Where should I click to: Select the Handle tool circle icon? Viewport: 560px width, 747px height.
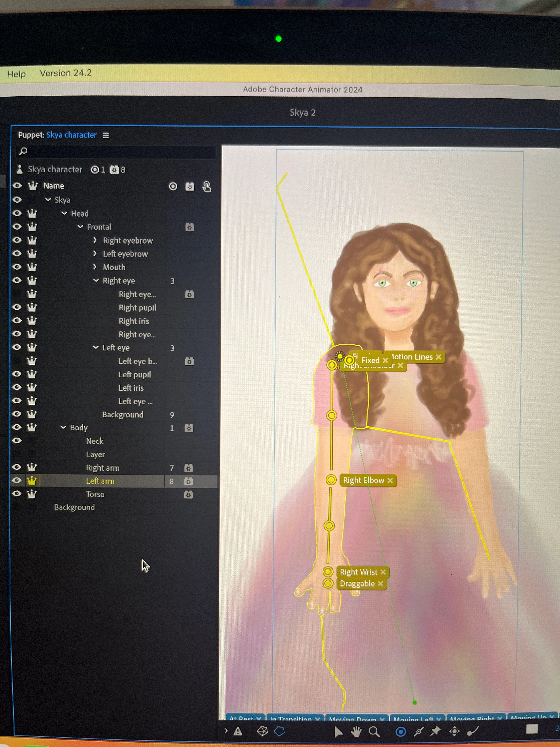coord(401,732)
